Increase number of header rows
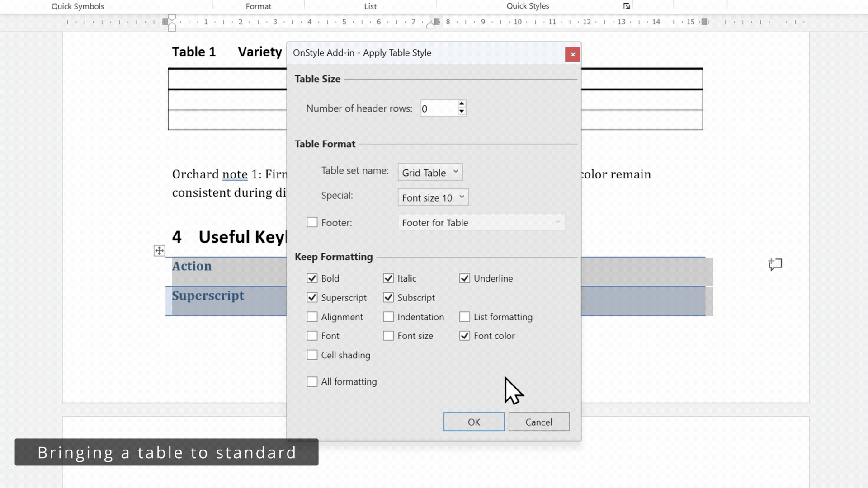The width and height of the screenshot is (868, 488). (462, 104)
